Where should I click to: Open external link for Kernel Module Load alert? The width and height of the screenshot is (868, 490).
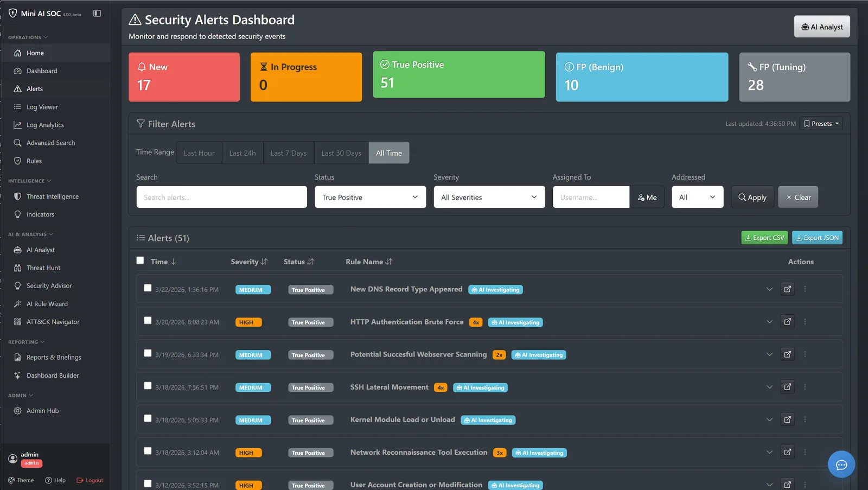(x=787, y=419)
